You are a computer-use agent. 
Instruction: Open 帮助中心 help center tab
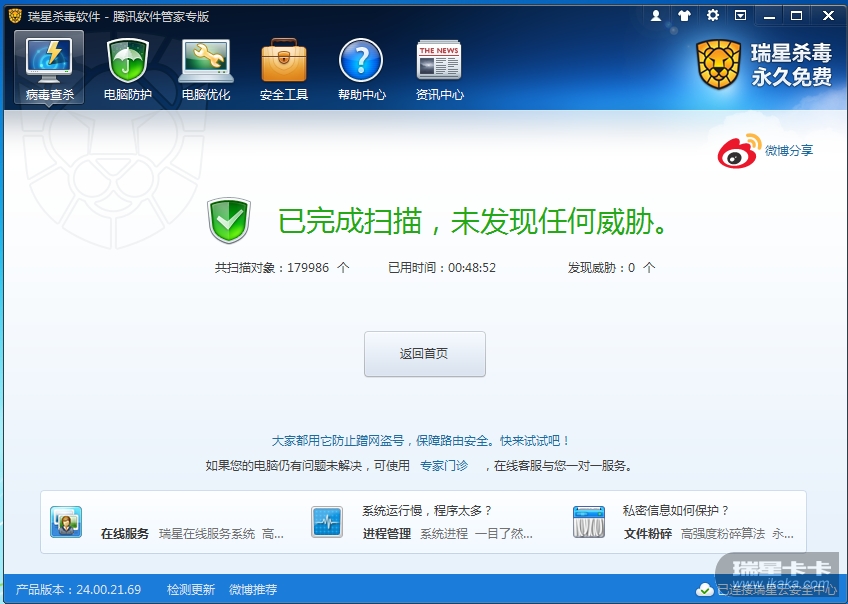coord(361,69)
